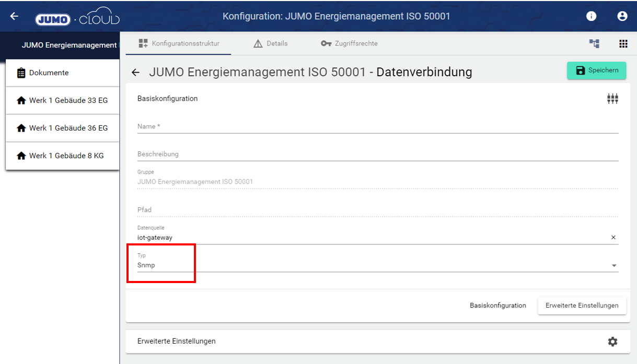
Task: Open the info icon in header
Action: point(591,16)
